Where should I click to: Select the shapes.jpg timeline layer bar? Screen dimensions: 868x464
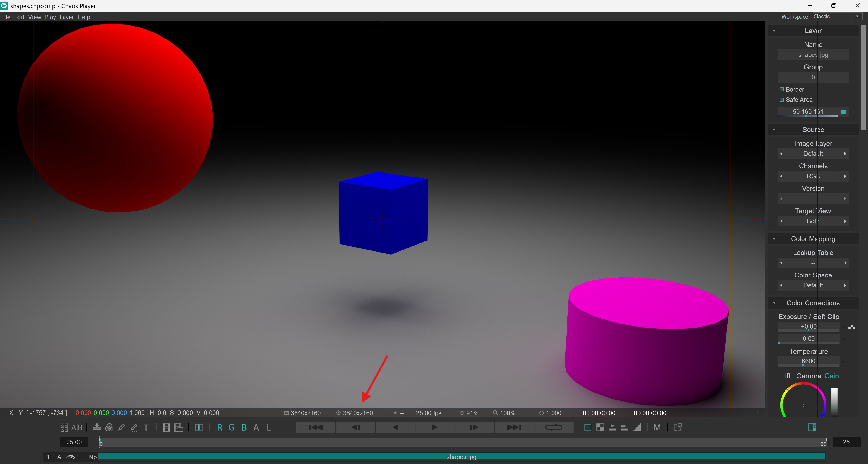[x=462, y=457]
